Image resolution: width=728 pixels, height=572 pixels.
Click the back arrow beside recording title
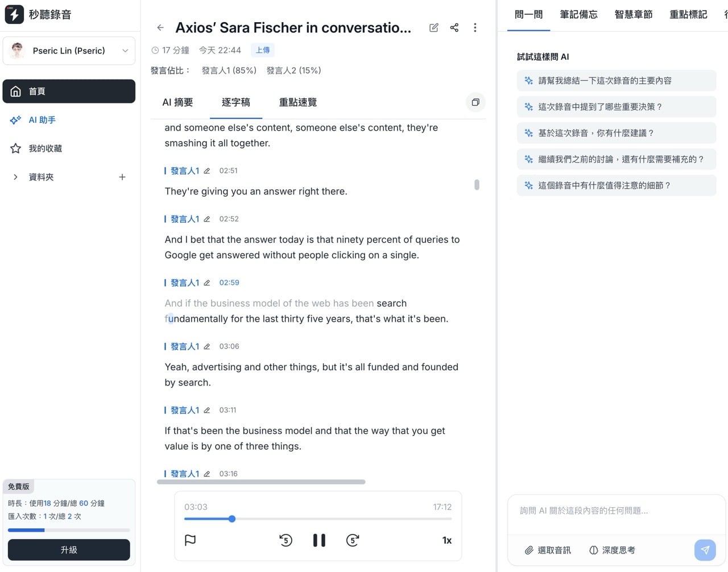point(160,27)
